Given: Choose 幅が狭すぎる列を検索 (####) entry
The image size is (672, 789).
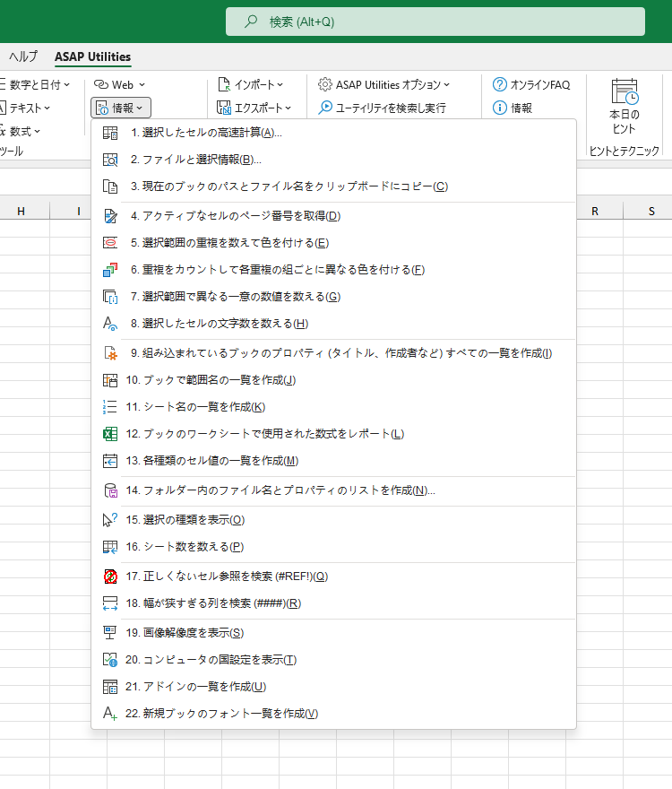Looking at the screenshot, I should coord(333,603).
